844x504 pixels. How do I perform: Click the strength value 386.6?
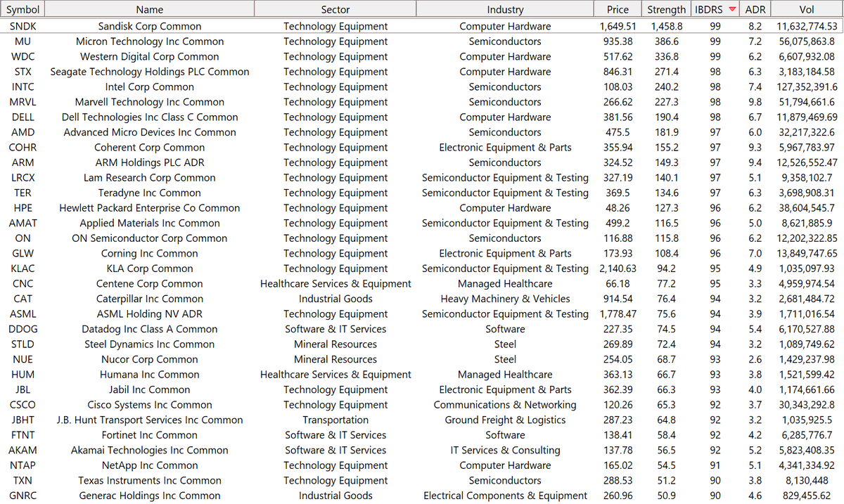pyautogui.click(x=666, y=41)
